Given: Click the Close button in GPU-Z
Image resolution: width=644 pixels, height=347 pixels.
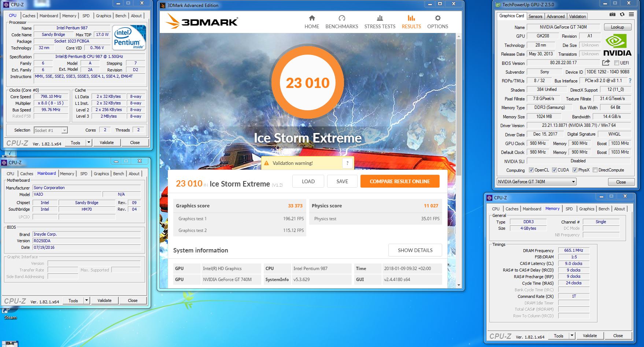Looking at the screenshot, I should click(621, 182).
